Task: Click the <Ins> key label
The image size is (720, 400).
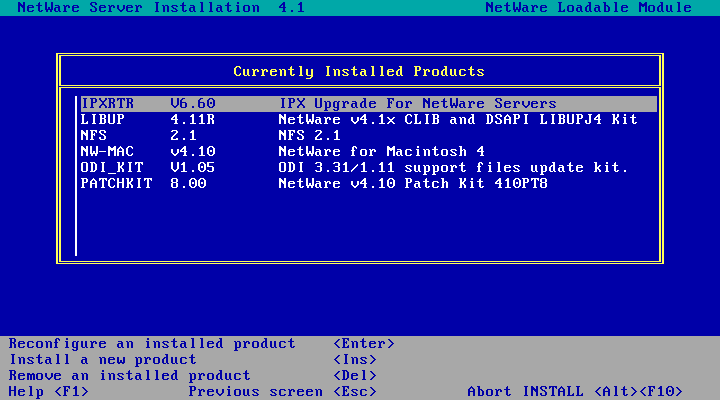Action: (x=355, y=360)
